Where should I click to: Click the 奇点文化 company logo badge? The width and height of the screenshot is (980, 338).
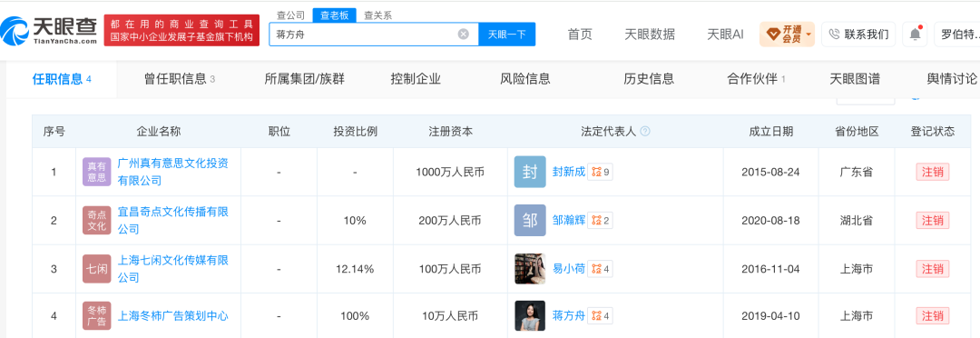point(96,220)
